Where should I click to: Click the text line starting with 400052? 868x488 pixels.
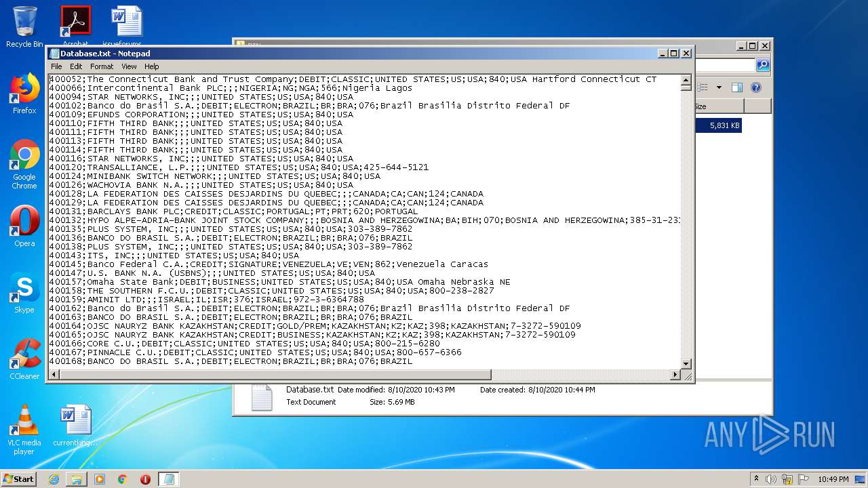tap(353, 79)
